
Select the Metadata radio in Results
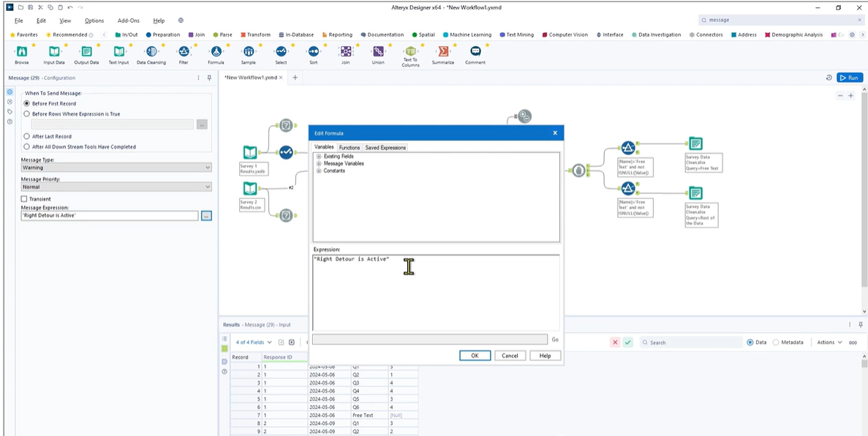click(776, 342)
